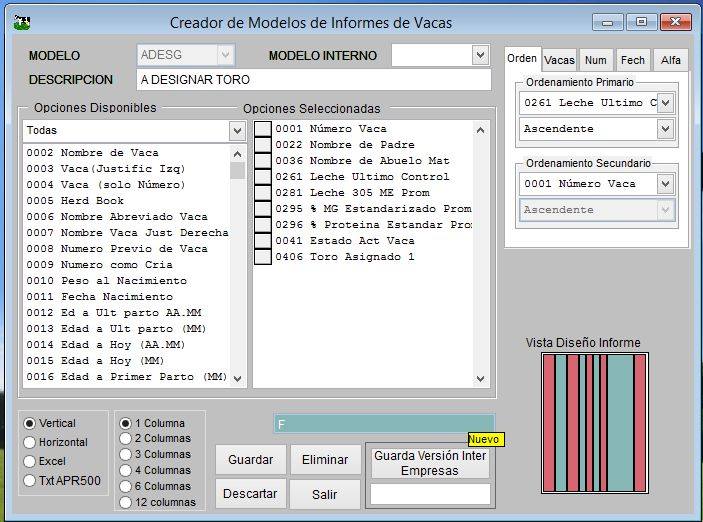Click the Eliminar button

click(325, 460)
